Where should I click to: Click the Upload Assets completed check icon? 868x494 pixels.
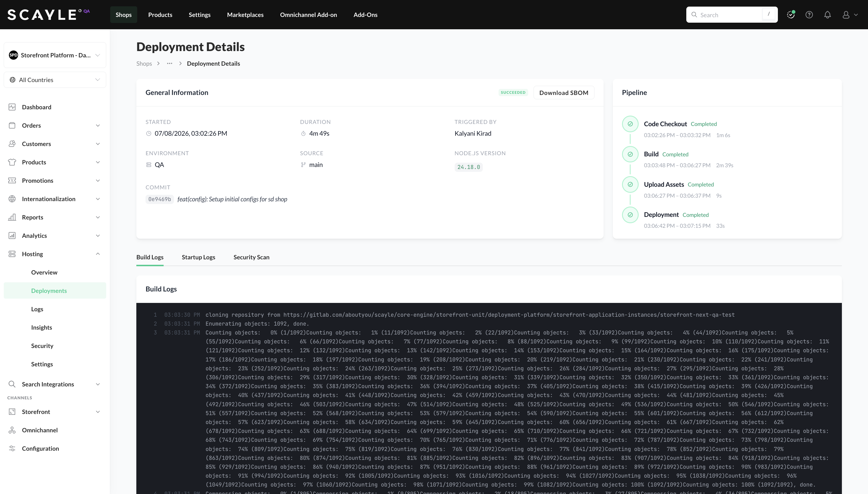pyautogui.click(x=630, y=184)
